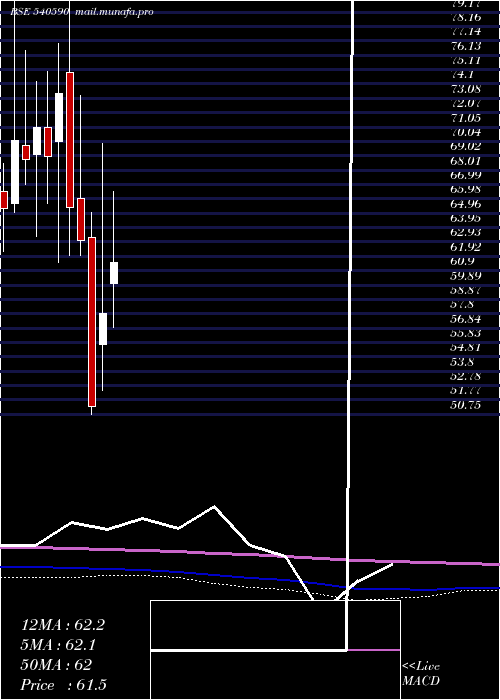The image size is (500, 700).
Task: Click the 64.96 price axis label
Action: pyautogui.click(x=466, y=204)
